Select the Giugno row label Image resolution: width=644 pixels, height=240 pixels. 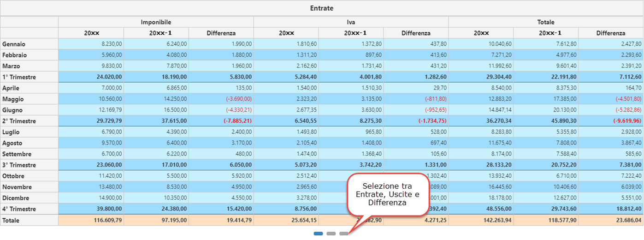tap(12, 110)
